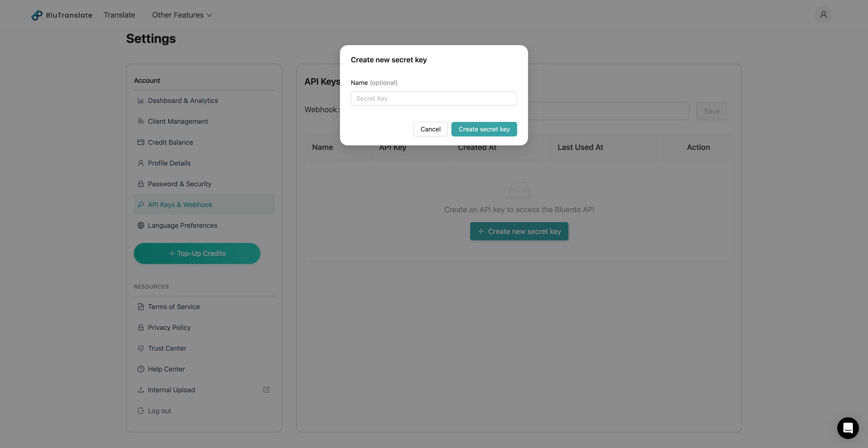
Task: Click the Trust Center shield icon
Action: click(x=141, y=348)
